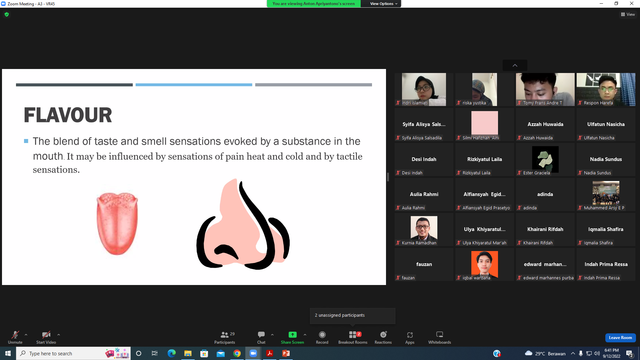This screenshot has width=640, height=360.
Task: Open the notification center icon
Action: [x=629, y=353]
